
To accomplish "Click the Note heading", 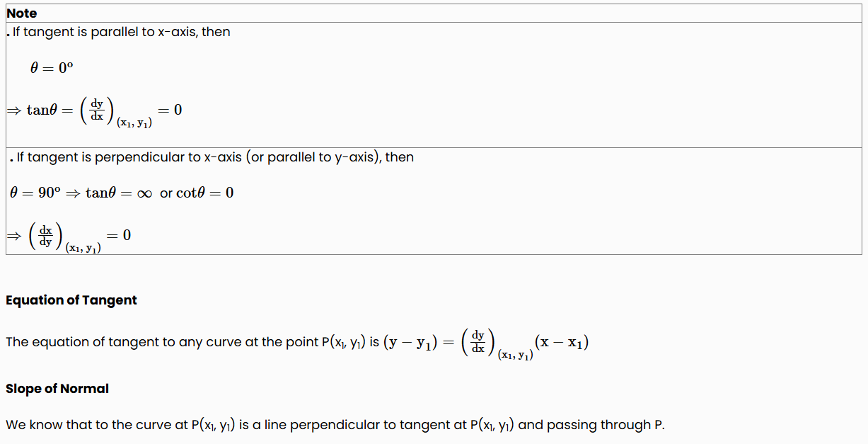I will tap(22, 13).
